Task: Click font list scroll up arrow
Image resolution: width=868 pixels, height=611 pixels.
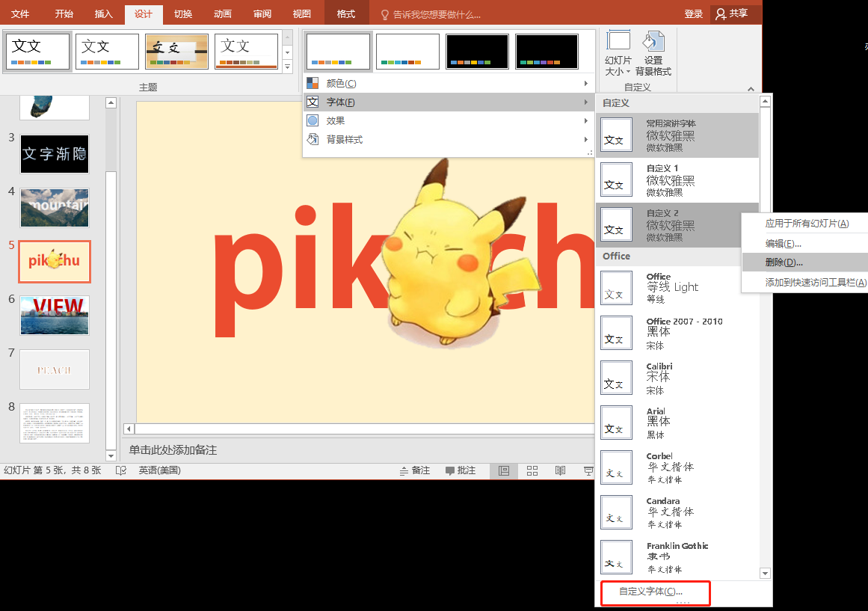Action: (x=765, y=102)
